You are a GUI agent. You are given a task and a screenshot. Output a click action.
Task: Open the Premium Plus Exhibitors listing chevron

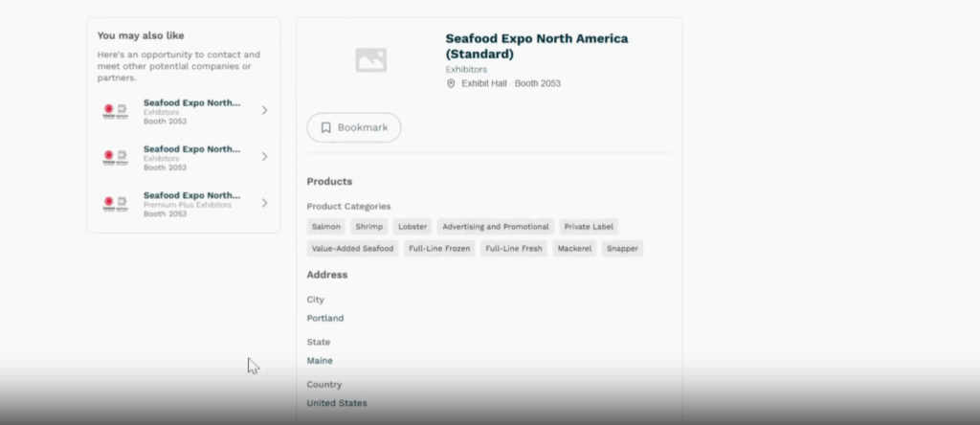pos(264,203)
